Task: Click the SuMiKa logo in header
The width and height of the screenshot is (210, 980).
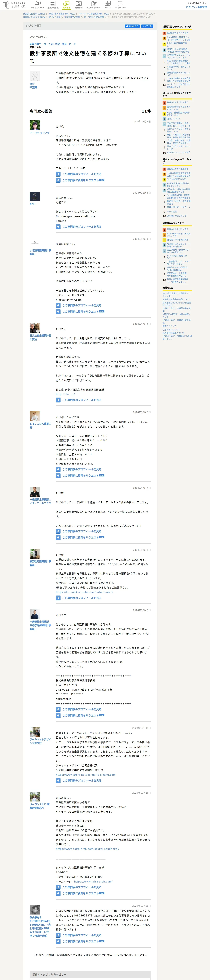Action: click(14, 5)
